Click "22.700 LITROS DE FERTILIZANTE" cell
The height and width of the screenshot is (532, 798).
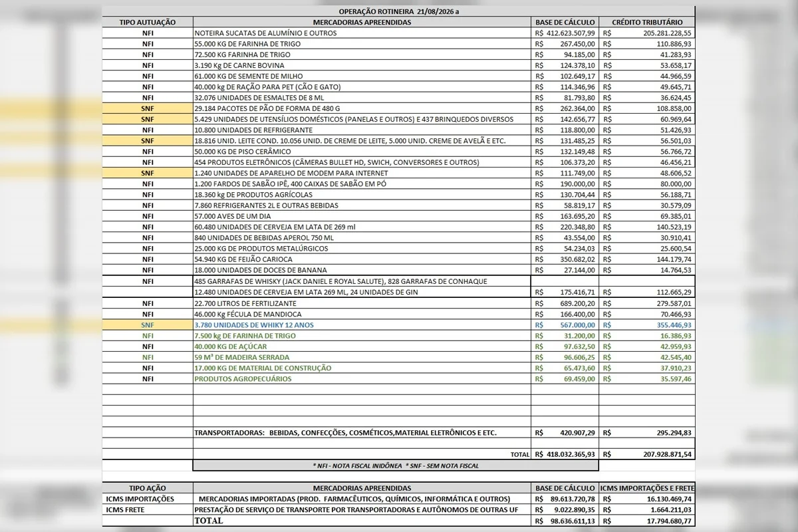[x=362, y=303]
